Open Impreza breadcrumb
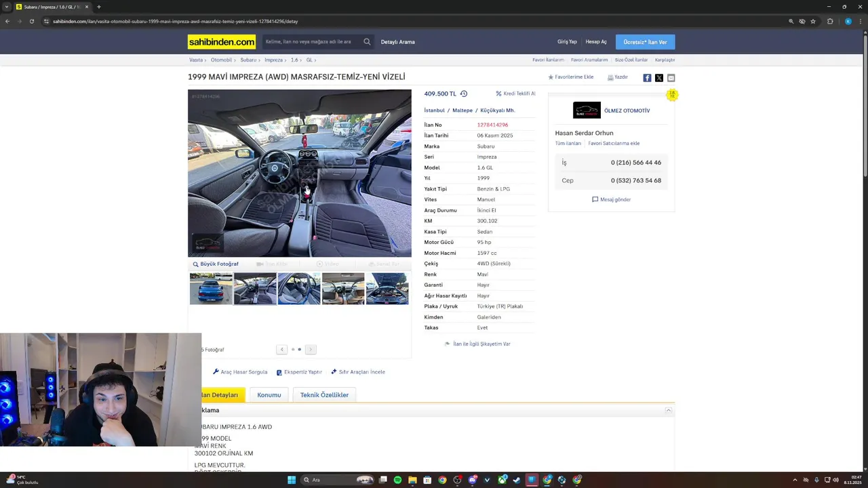This screenshot has width=868, height=488. 273,60
